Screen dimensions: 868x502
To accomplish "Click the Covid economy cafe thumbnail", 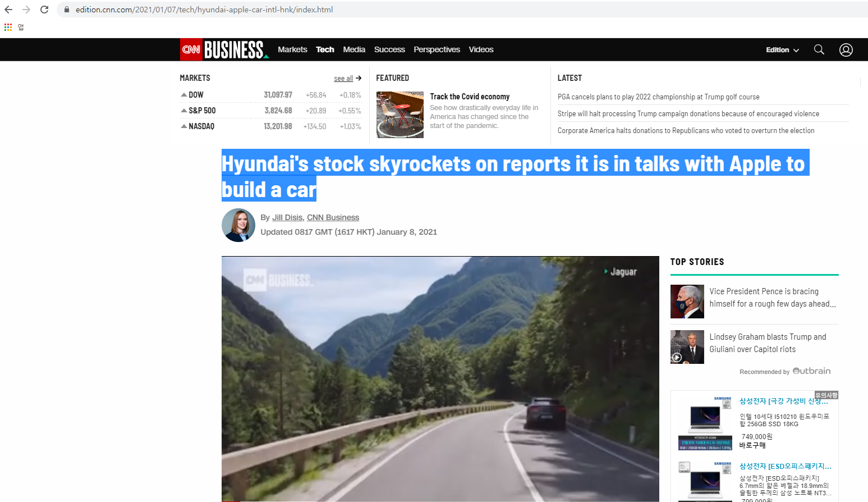I will 400,115.
